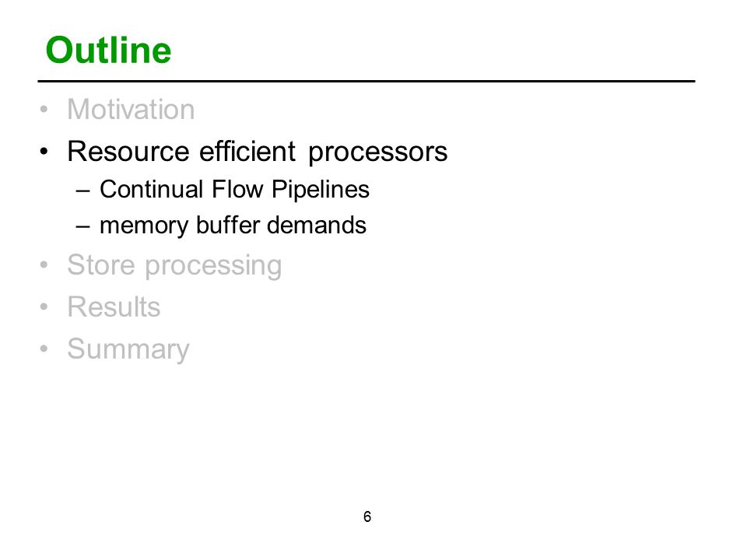Select the grayed-out Motivation bullet text
747x560 pixels.
pyautogui.click(x=131, y=110)
